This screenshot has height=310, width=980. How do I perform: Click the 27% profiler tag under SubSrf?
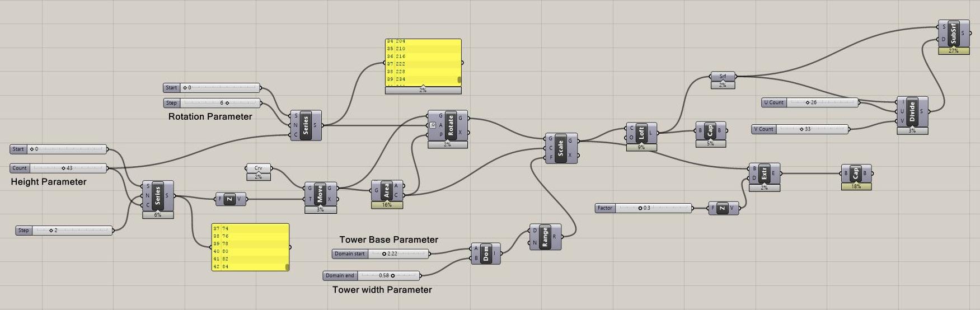[x=954, y=50]
